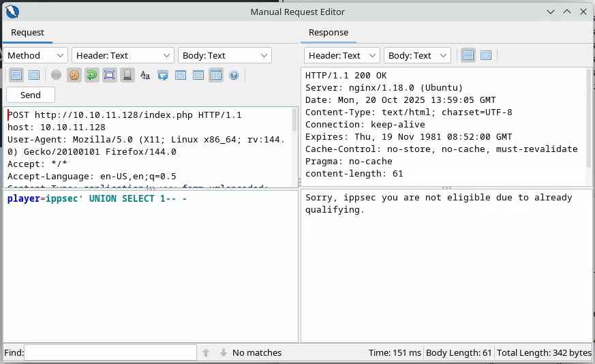Image resolution: width=595 pixels, height=364 pixels.
Task: Click the gray server icon in request toolbar
Action: pos(127,75)
